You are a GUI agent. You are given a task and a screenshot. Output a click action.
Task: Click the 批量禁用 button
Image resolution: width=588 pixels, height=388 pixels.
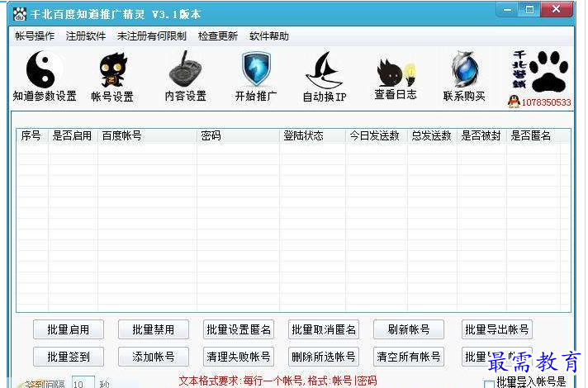(x=154, y=329)
